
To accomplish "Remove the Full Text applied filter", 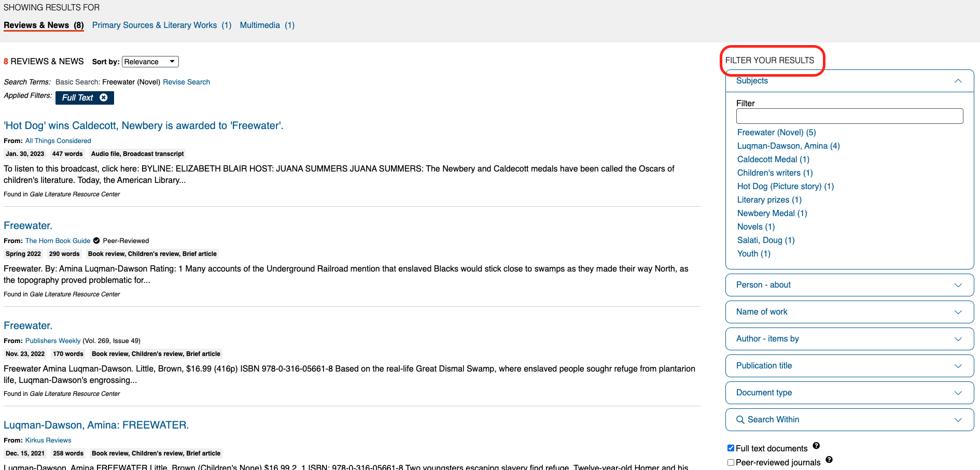I will (104, 97).
